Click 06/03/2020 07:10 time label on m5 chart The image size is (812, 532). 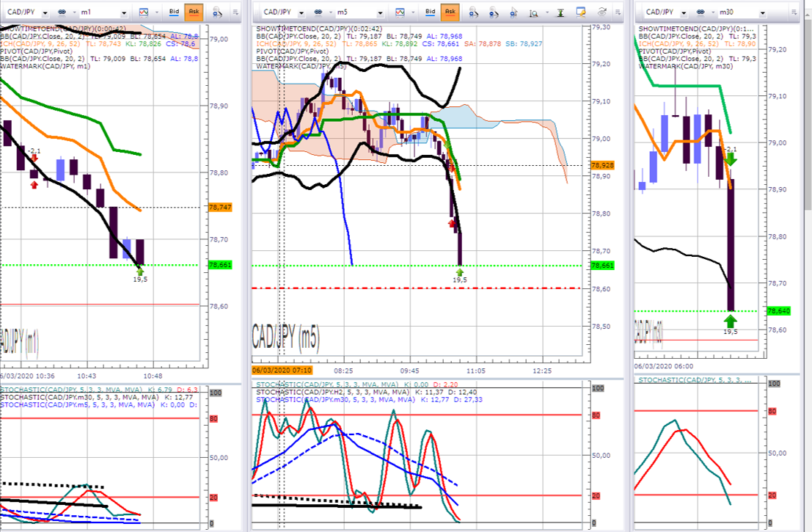282,370
